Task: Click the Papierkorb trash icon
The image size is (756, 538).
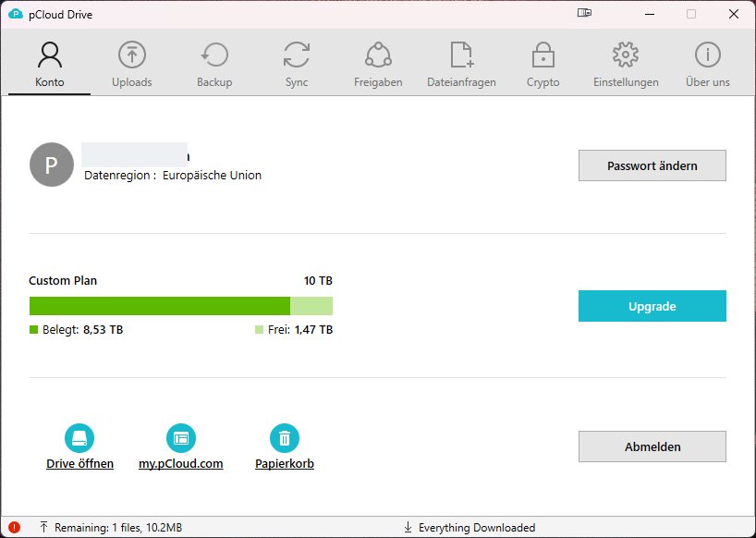Action: pyautogui.click(x=285, y=438)
